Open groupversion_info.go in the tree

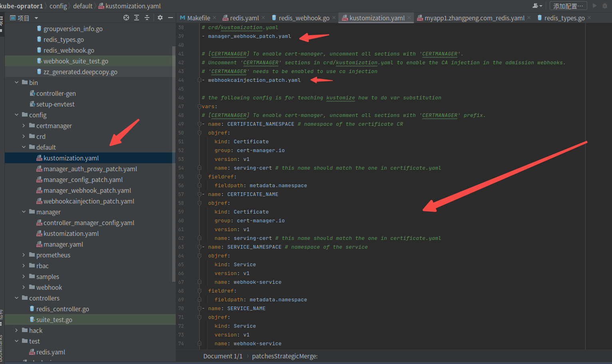tap(73, 29)
